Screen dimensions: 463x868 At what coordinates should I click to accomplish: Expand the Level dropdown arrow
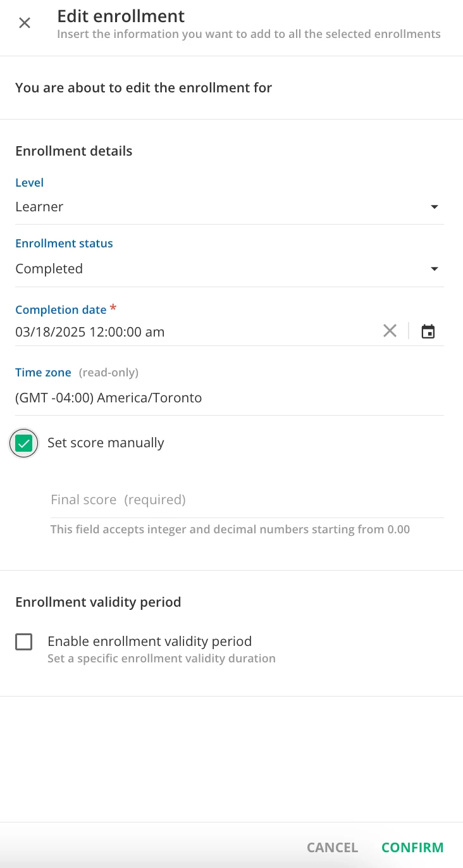click(434, 207)
